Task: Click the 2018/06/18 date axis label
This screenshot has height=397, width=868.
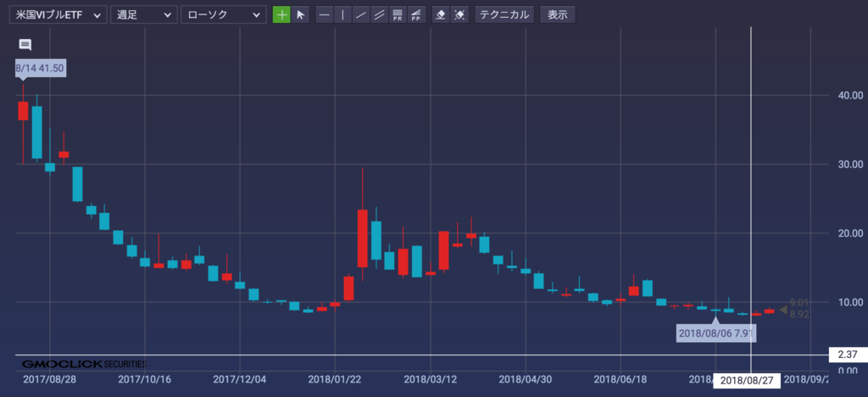Action: pos(620,380)
